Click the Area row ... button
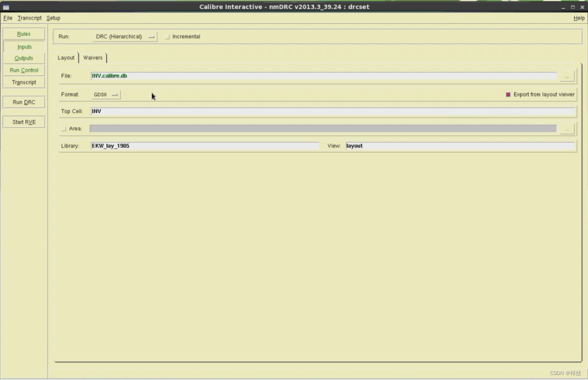The image size is (588, 380). tap(567, 130)
